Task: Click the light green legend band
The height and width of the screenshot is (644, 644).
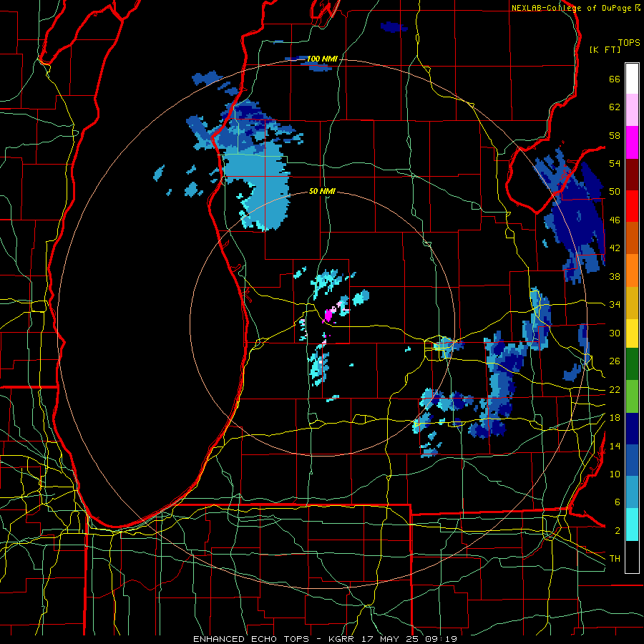Action: [x=632, y=396]
